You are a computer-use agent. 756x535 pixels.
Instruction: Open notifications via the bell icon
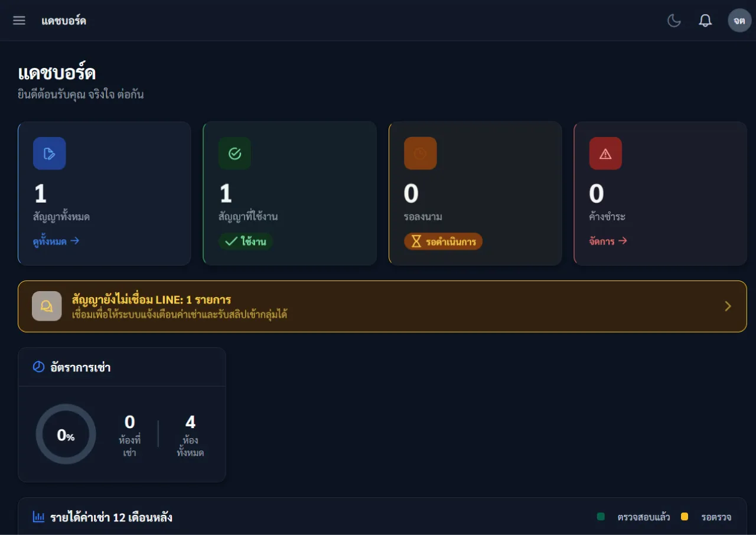click(705, 21)
